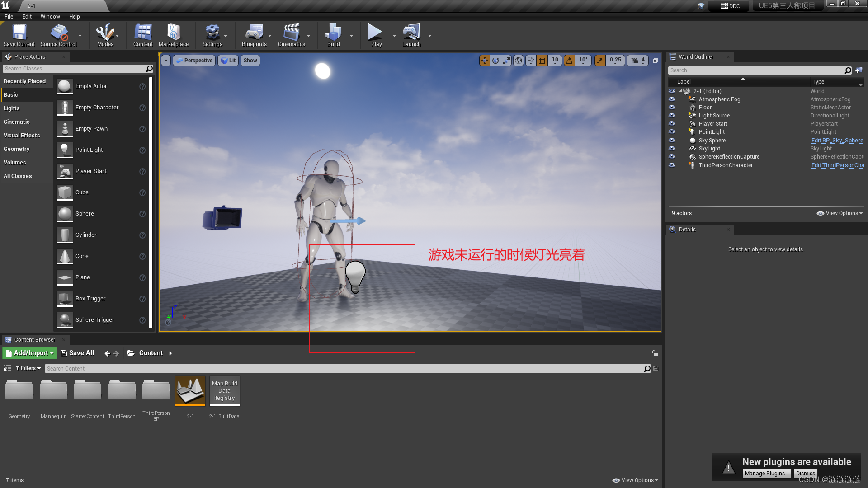Click the Save Current icon
The height and width of the screenshot is (488, 868).
coord(19,33)
